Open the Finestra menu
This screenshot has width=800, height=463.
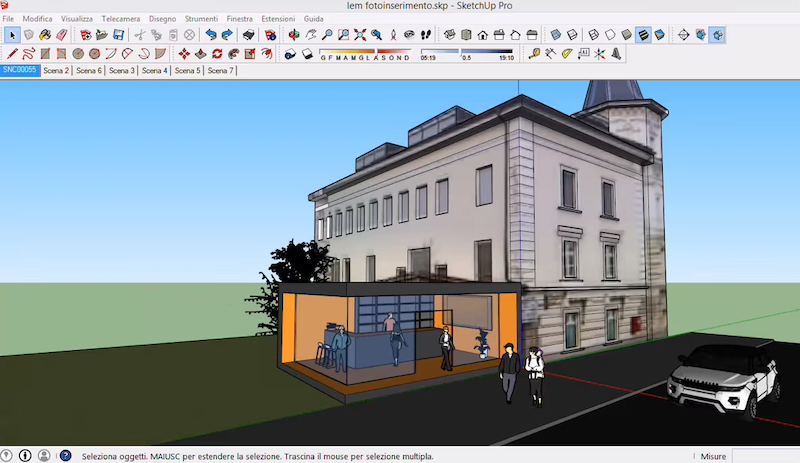click(240, 19)
